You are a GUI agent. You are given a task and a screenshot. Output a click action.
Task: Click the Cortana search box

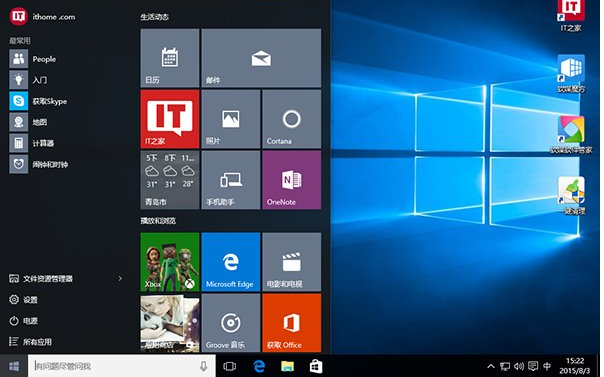pos(121,366)
